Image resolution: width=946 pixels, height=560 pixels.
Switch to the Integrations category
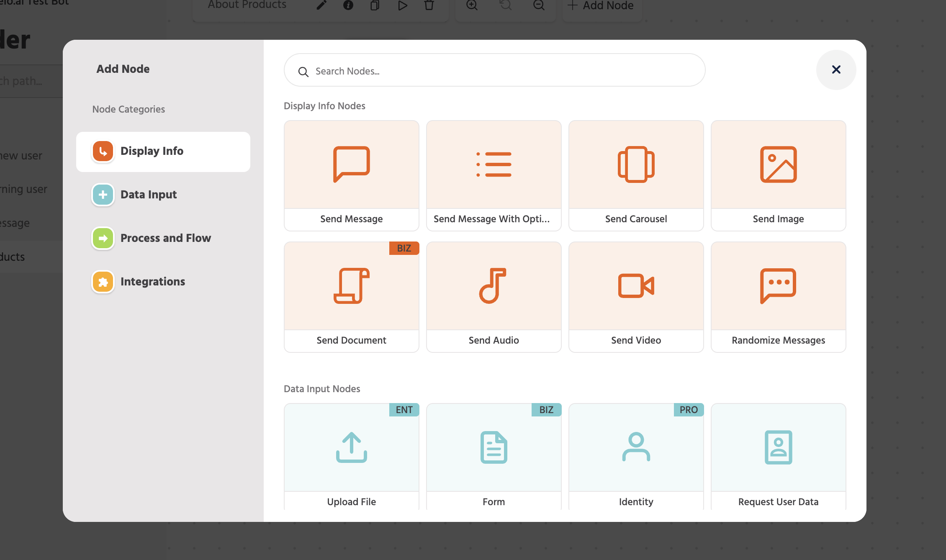tap(163, 282)
